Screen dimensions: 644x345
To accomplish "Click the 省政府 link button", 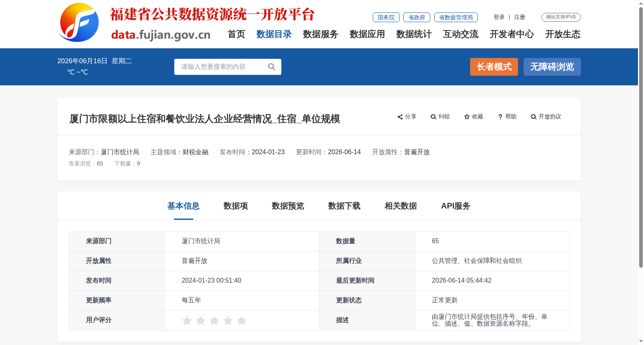I will pyautogui.click(x=417, y=17).
